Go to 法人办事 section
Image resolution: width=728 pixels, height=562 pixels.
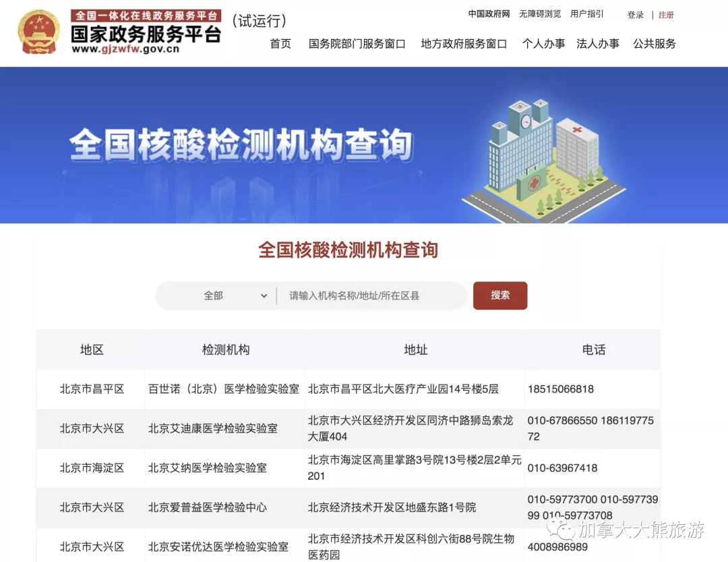(x=597, y=44)
